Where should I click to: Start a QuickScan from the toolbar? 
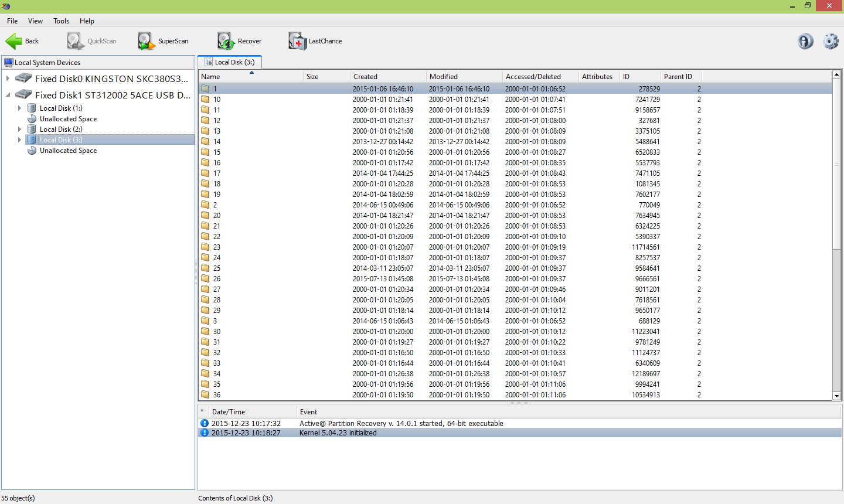[91, 41]
